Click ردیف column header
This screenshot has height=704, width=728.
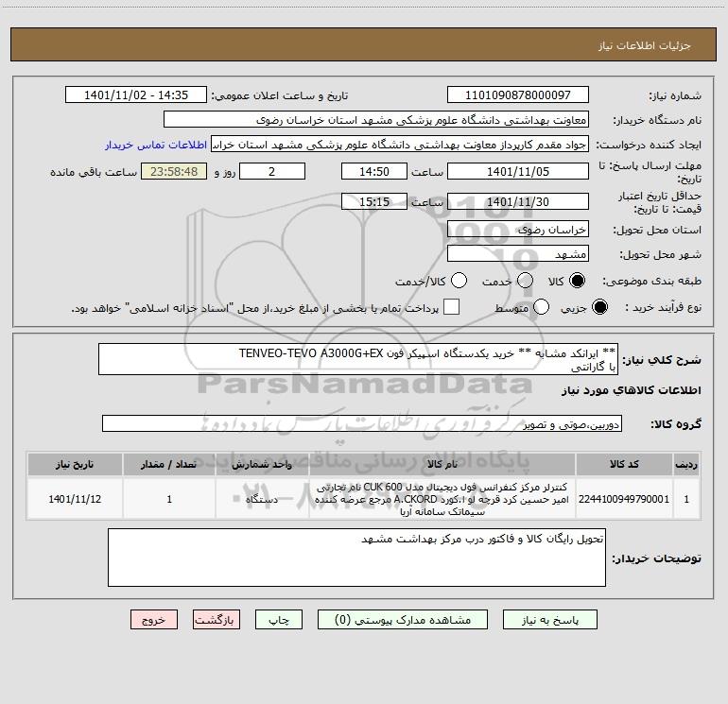686,465
